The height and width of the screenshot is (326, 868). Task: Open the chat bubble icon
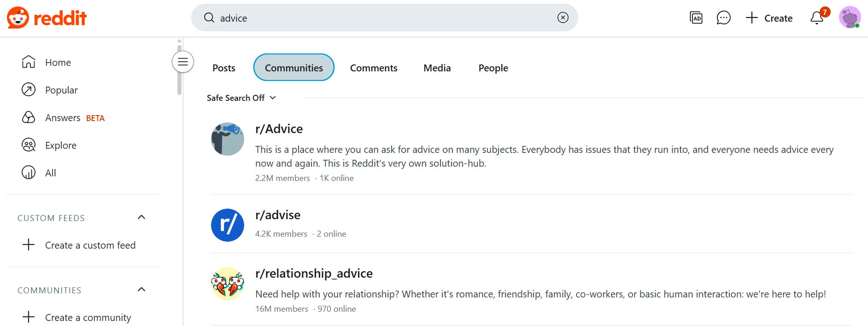[x=723, y=18]
